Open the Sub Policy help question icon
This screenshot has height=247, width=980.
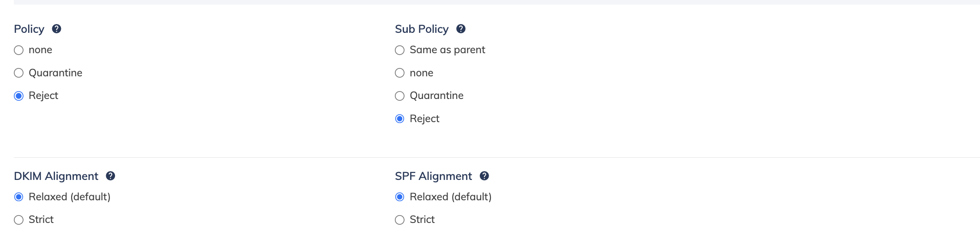pos(460,29)
